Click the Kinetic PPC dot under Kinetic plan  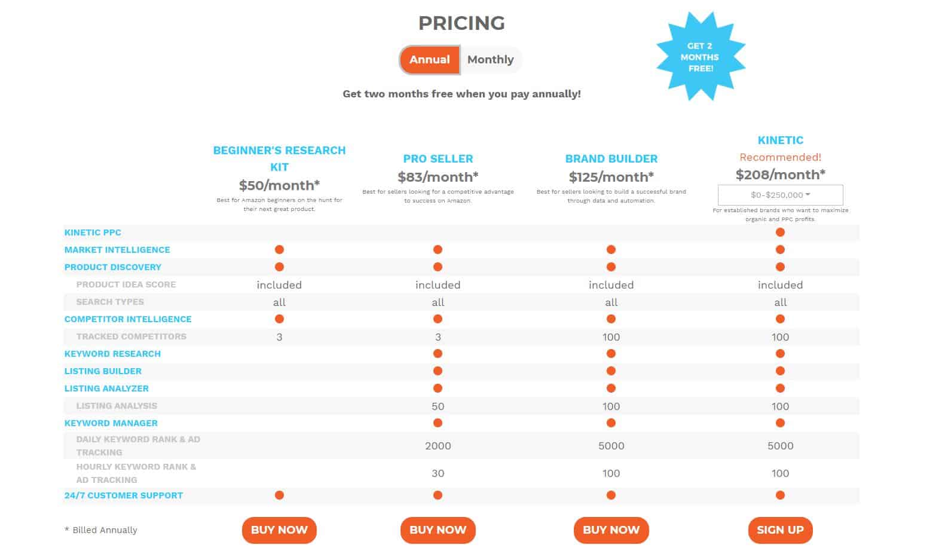click(x=780, y=232)
